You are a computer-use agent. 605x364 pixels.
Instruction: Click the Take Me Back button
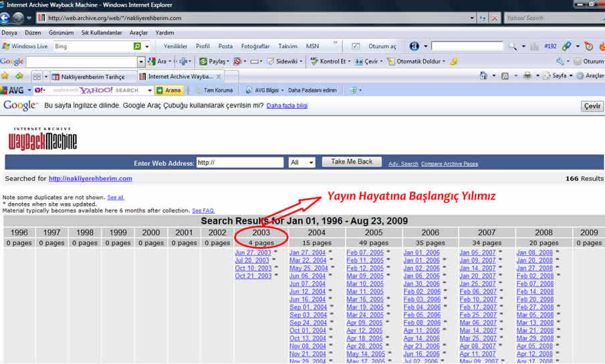point(352,162)
